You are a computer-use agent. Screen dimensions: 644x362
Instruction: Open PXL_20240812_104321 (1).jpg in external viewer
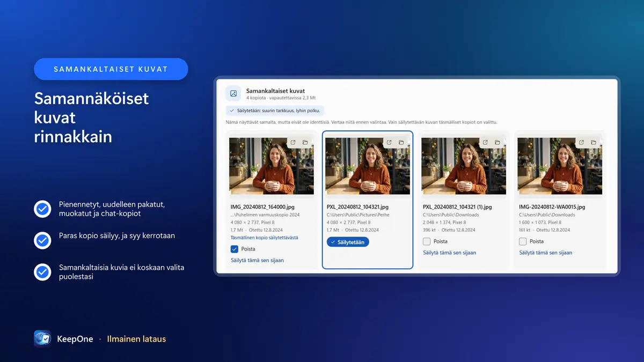[x=485, y=142]
